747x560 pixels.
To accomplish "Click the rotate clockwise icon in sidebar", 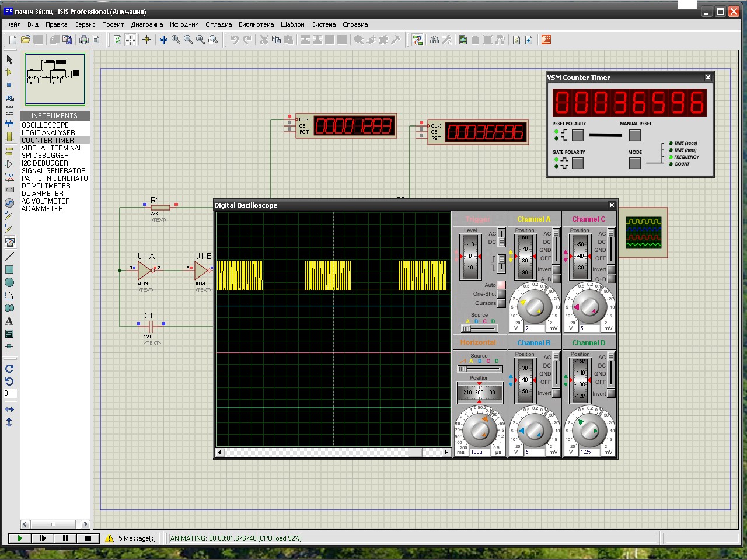I will [x=9, y=369].
